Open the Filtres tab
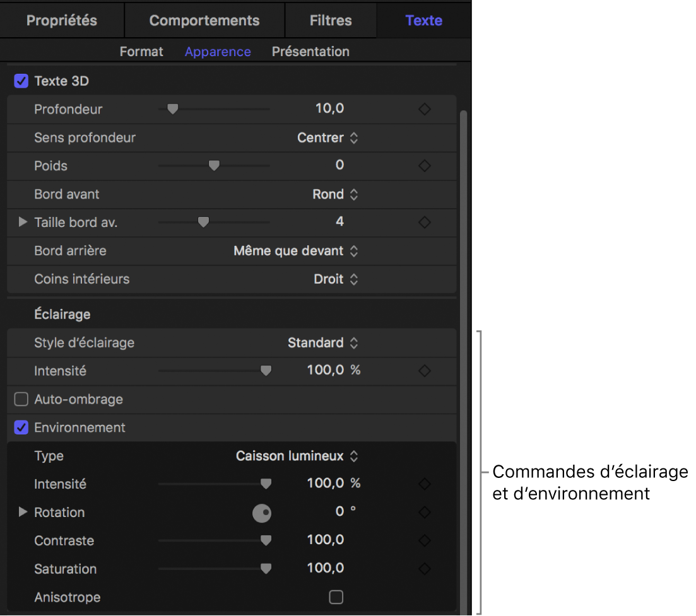The height and width of the screenshot is (616, 696). 331,20
